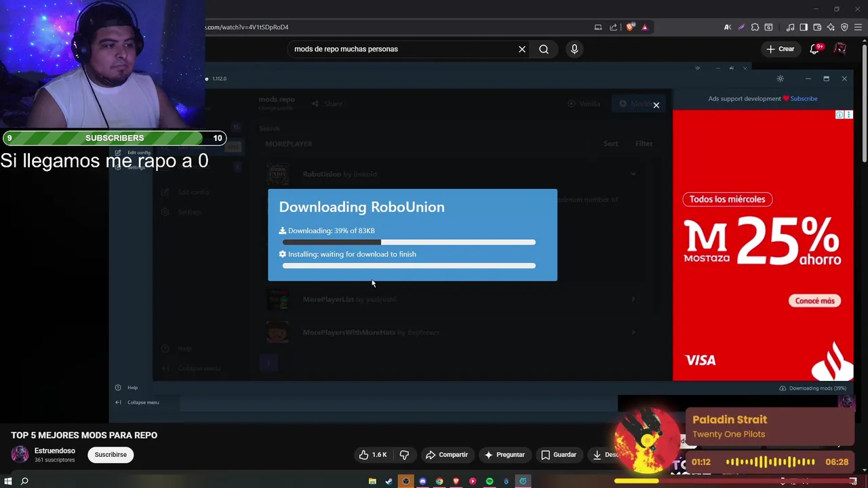The width and height of the screenshot is (868, 488).
Task: Open Google Chrome from taskbar
Action: tap(439, 481)
